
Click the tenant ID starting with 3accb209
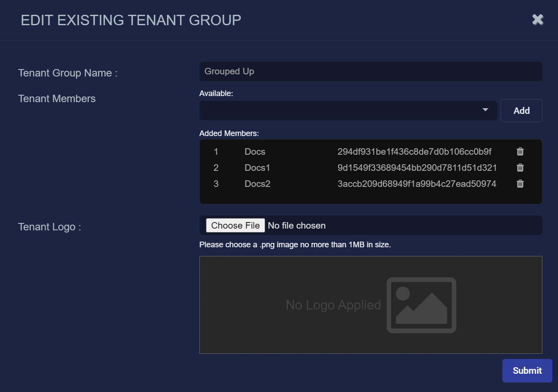(416, 184)
